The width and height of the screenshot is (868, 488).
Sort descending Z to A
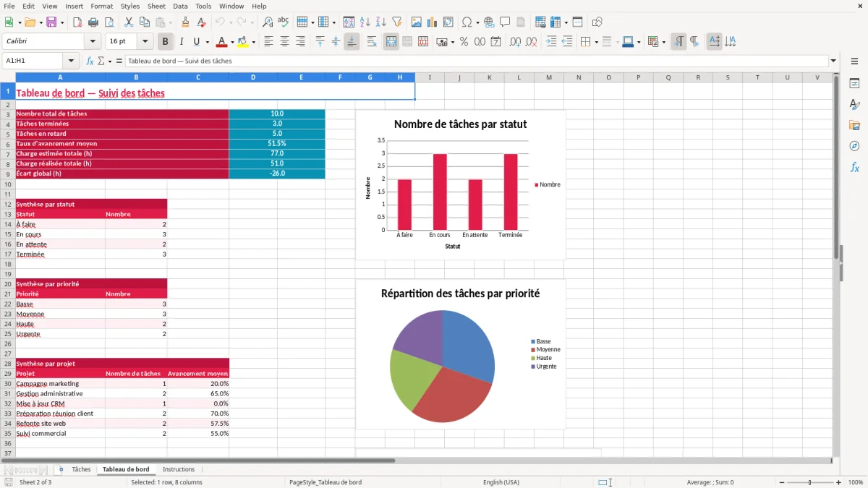(381, 22)
